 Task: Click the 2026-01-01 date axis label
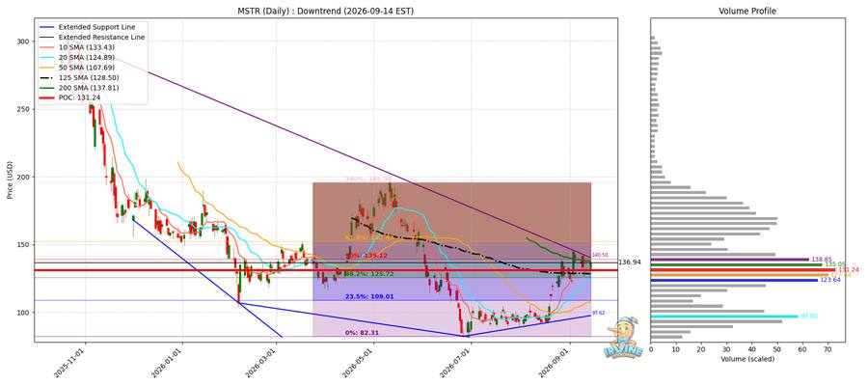[x=167, y=362]
